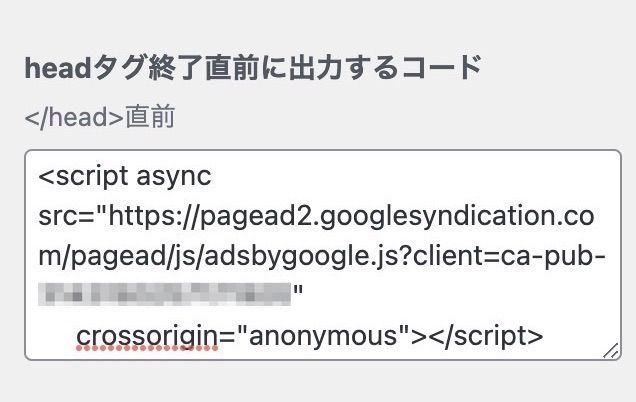Click the blurred publisher ID in the code
Screen dimensions: 636x402
165,294
